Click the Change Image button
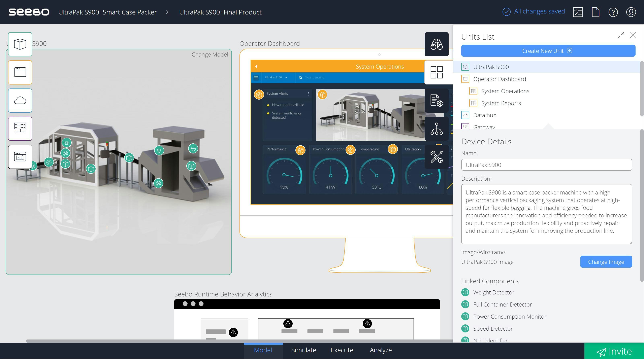 [606, 262]
